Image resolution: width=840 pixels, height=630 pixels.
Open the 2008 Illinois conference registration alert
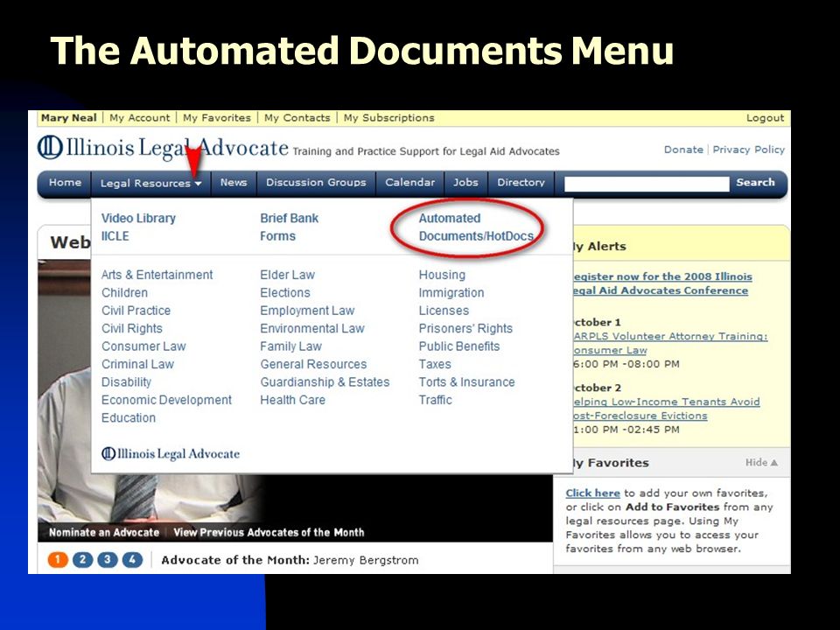[662, 283]
